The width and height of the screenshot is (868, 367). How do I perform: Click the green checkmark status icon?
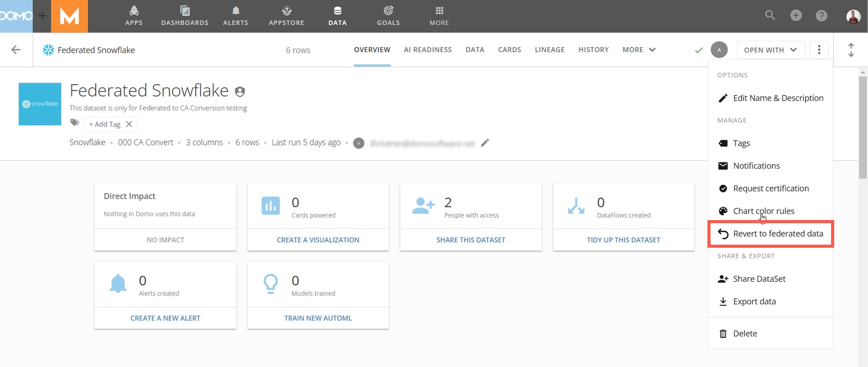(x=699, y=50)
